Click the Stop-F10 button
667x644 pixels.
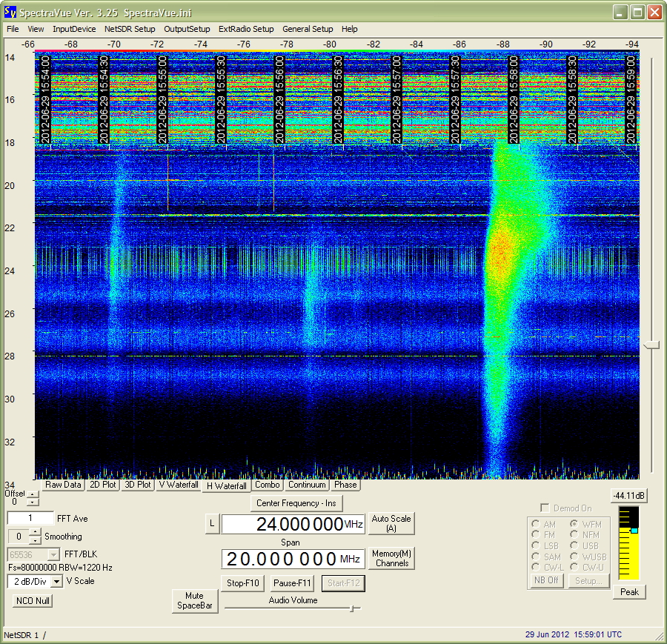tap(243, 583)
